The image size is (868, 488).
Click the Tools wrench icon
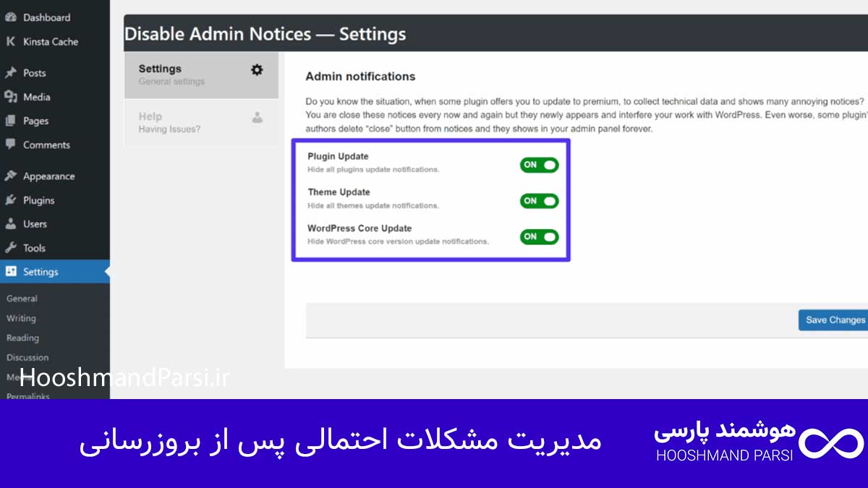(x=11, y=248)
